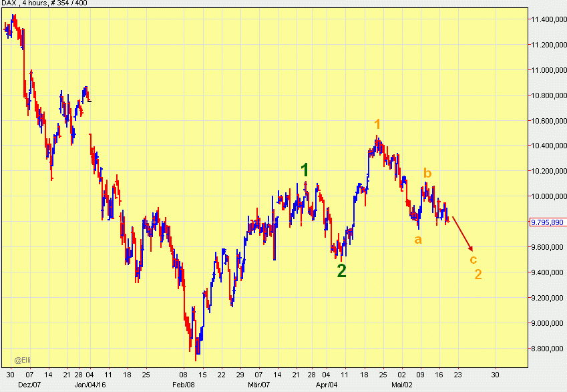Click the green wave 1 label
567x392 pixels.
coord(305,170)
